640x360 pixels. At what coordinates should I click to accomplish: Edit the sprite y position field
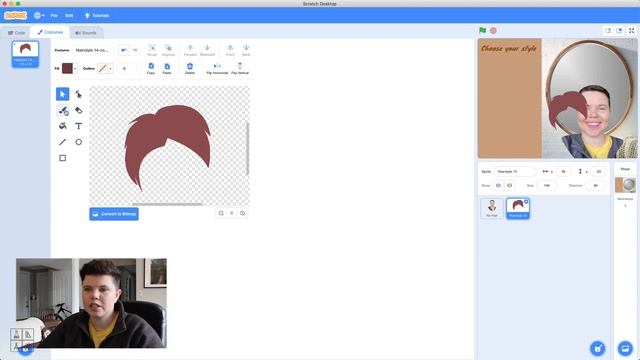(x=598, y=171)
